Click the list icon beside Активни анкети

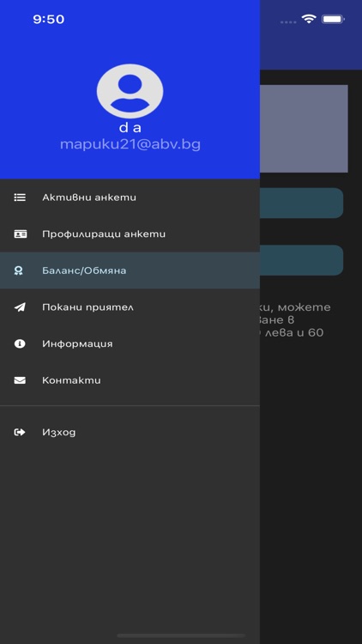pos(20,197)
